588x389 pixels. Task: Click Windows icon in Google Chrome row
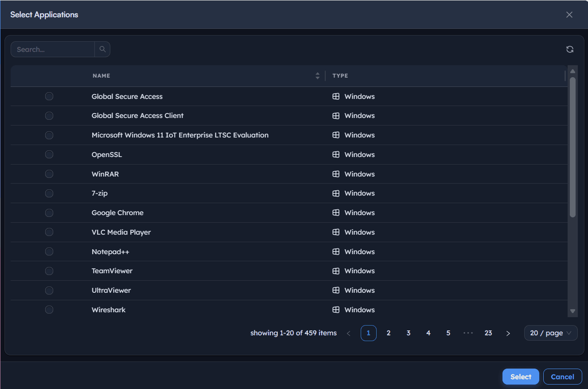tap(336, 213)
